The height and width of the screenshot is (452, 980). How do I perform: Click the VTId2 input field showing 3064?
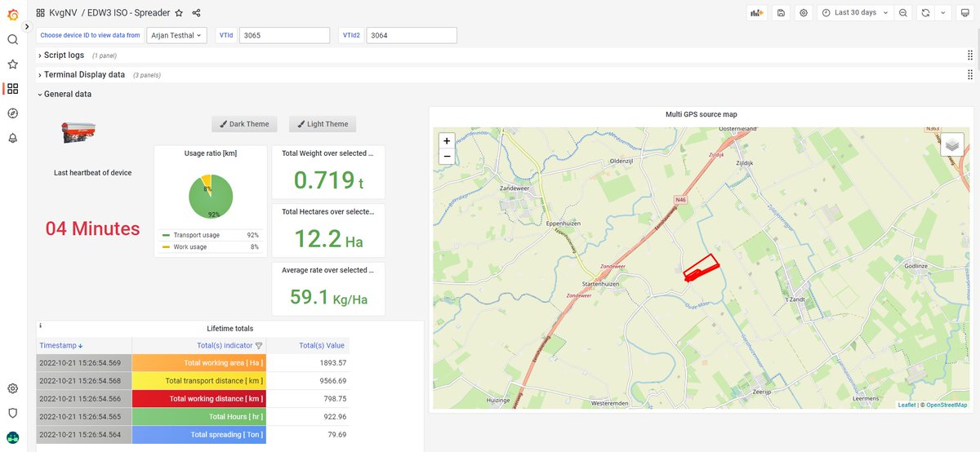(412, 36)
